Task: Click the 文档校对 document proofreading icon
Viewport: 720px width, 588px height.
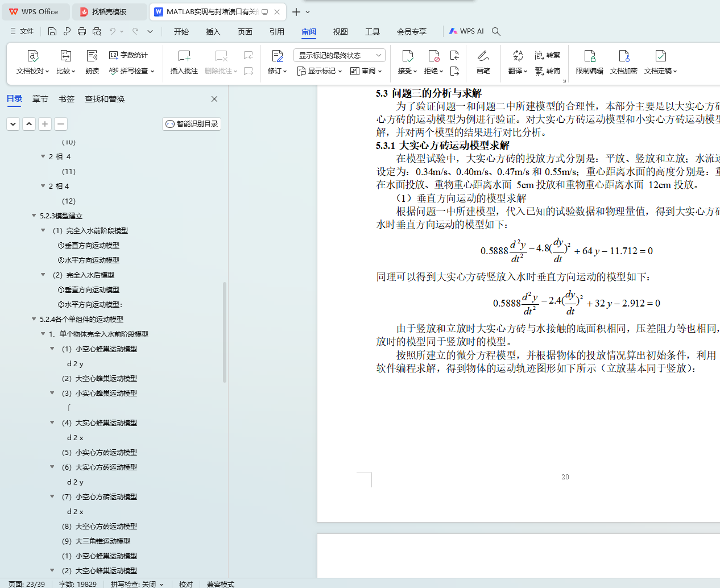Action: coord(33,56)
